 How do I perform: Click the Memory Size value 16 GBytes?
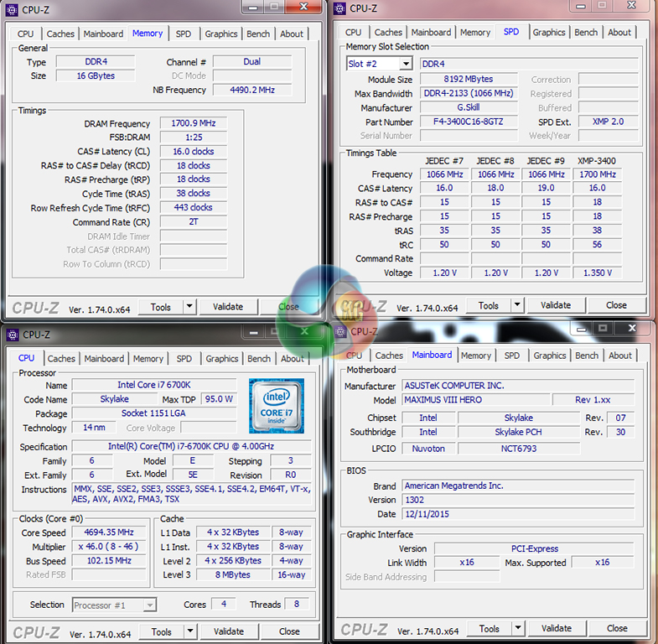[x=96, y=75]
